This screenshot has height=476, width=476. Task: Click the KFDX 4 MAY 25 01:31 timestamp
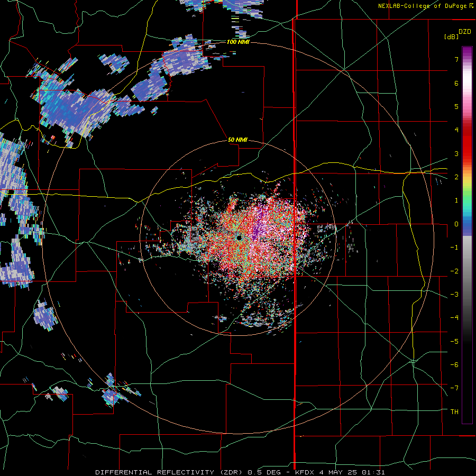(340, 472)
